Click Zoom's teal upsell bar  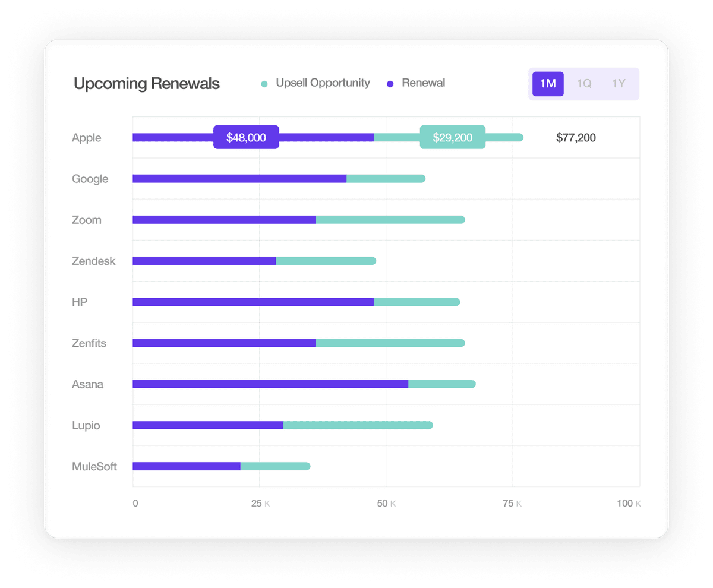(390, 220)
